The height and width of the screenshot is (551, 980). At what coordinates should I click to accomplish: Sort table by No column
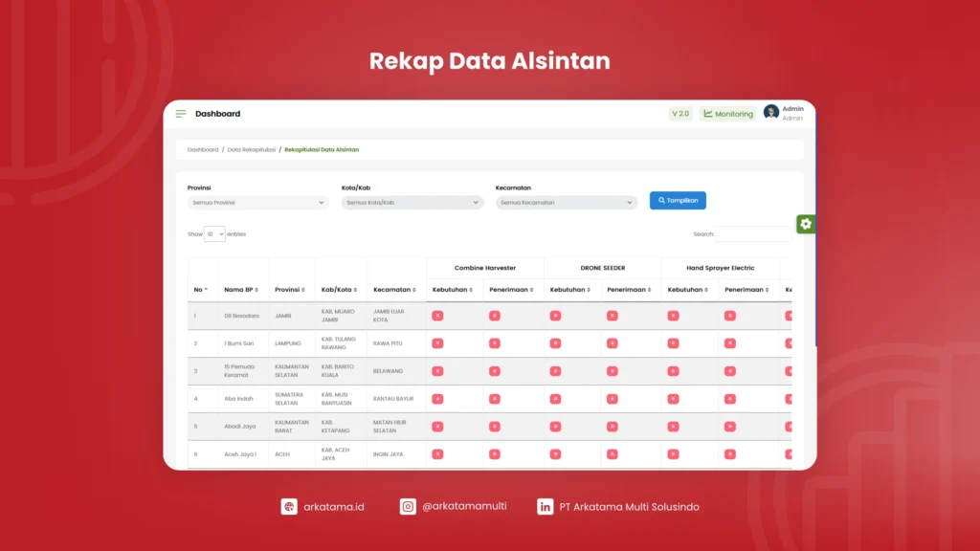click(203, 290)
